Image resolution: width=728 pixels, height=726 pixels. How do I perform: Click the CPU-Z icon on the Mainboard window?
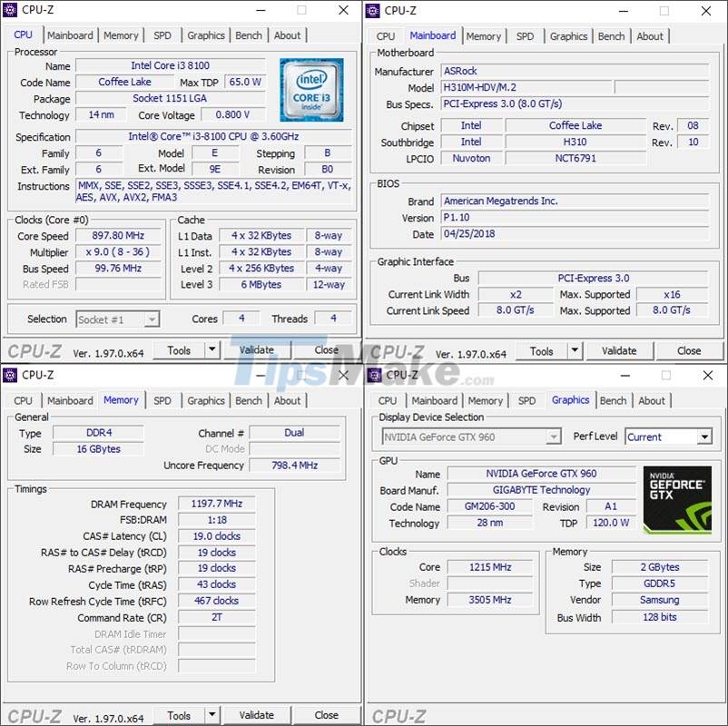(x=375, y=10)
